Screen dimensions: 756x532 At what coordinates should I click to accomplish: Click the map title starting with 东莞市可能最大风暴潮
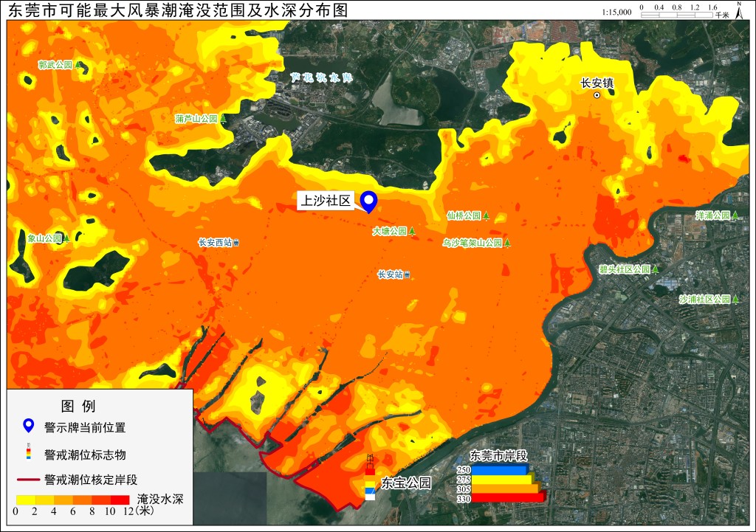click(178, 10)
